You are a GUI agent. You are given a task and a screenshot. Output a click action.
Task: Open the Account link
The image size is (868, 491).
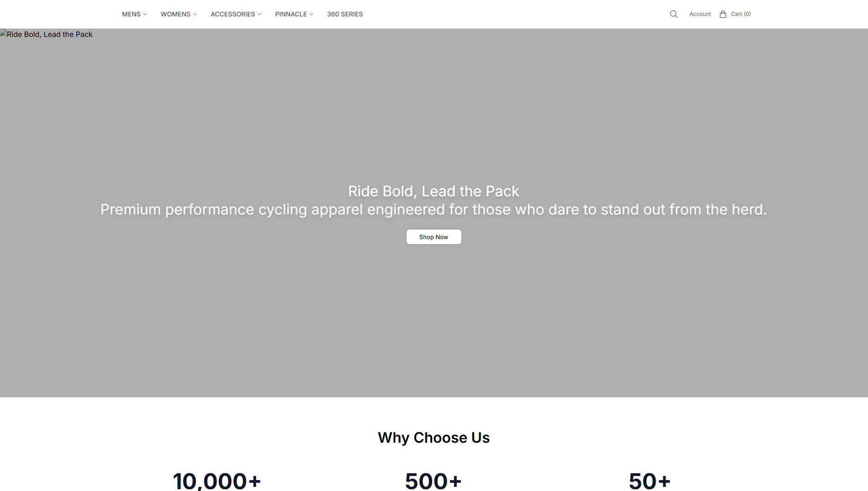[x=700, y=14]
